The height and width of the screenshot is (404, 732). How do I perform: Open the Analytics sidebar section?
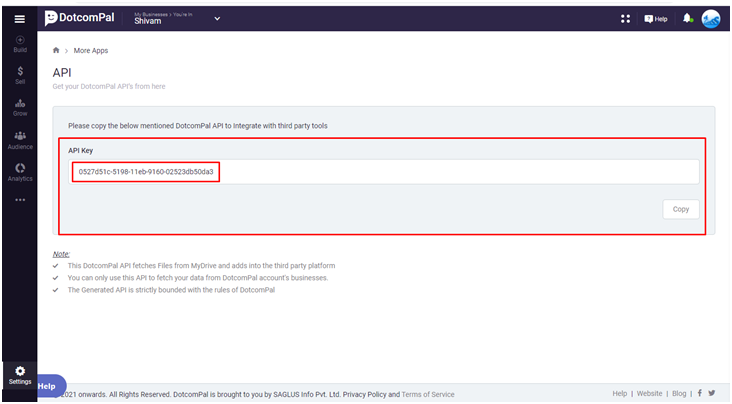coord(20,172)
